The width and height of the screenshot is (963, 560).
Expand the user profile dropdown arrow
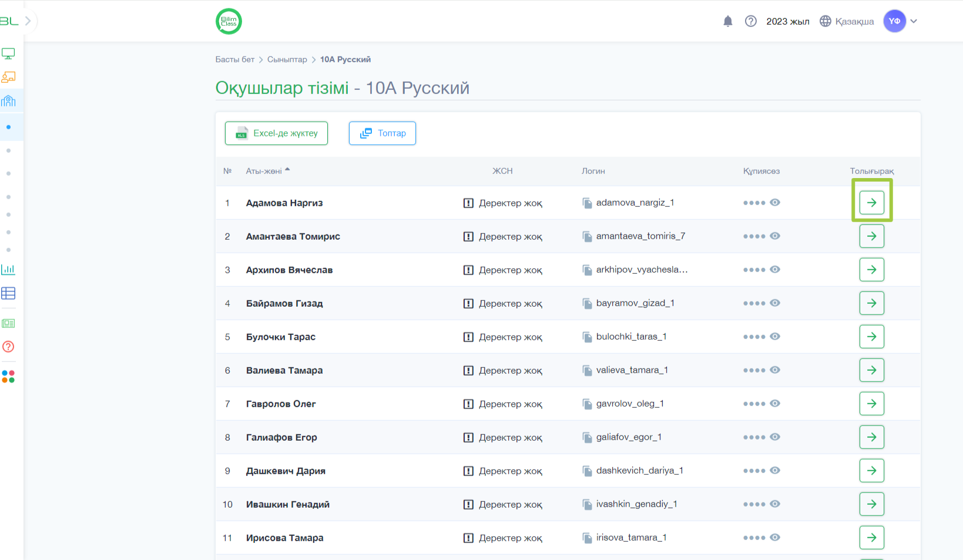(914, 22)
